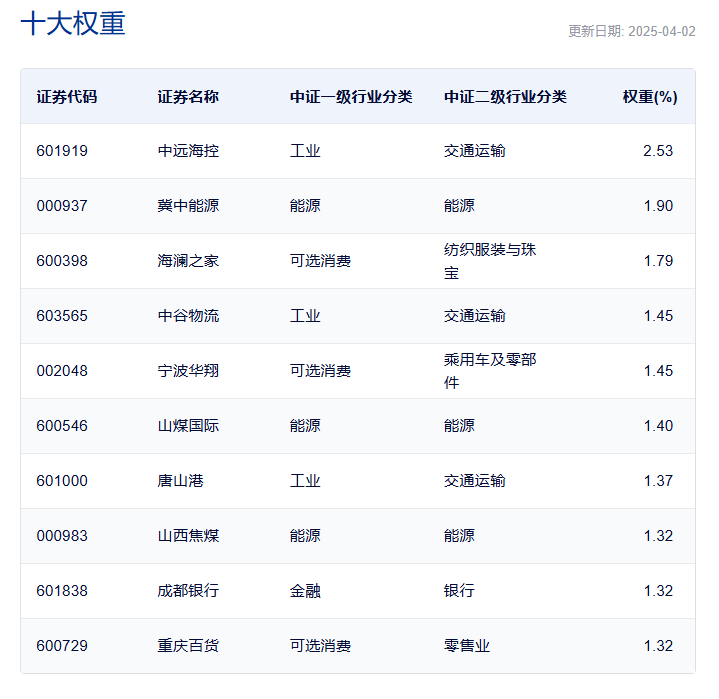Click the 零售业 industry cell

point(467,646)
